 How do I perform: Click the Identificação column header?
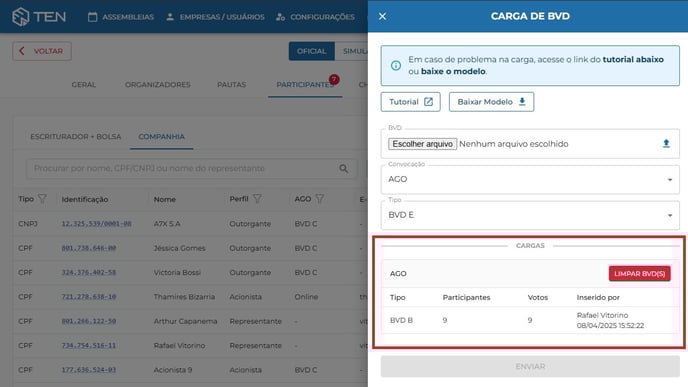coord(85,199)
